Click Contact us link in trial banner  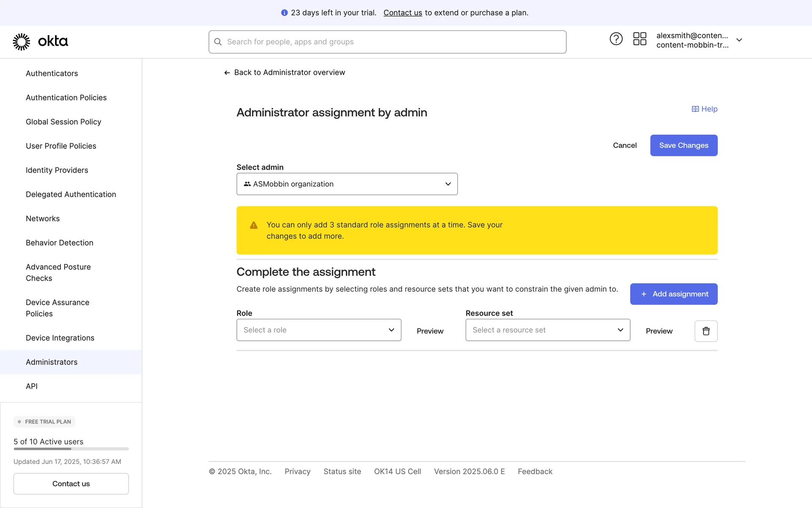tap(403, 13)
